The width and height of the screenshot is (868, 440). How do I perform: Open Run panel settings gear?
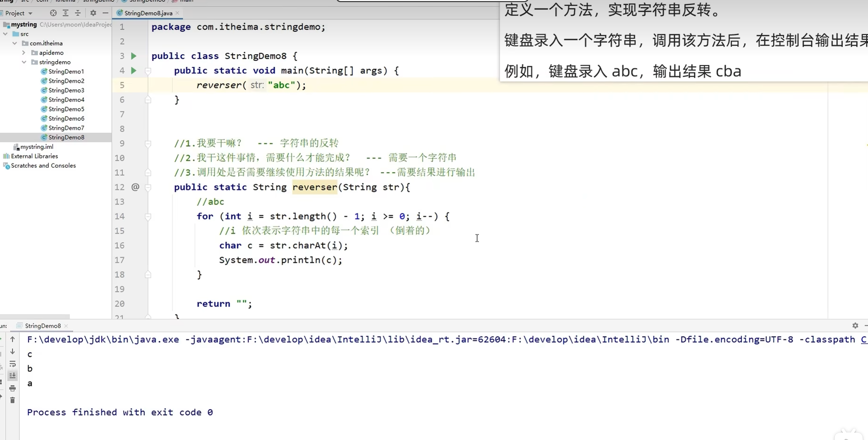[x=855, y=326]
